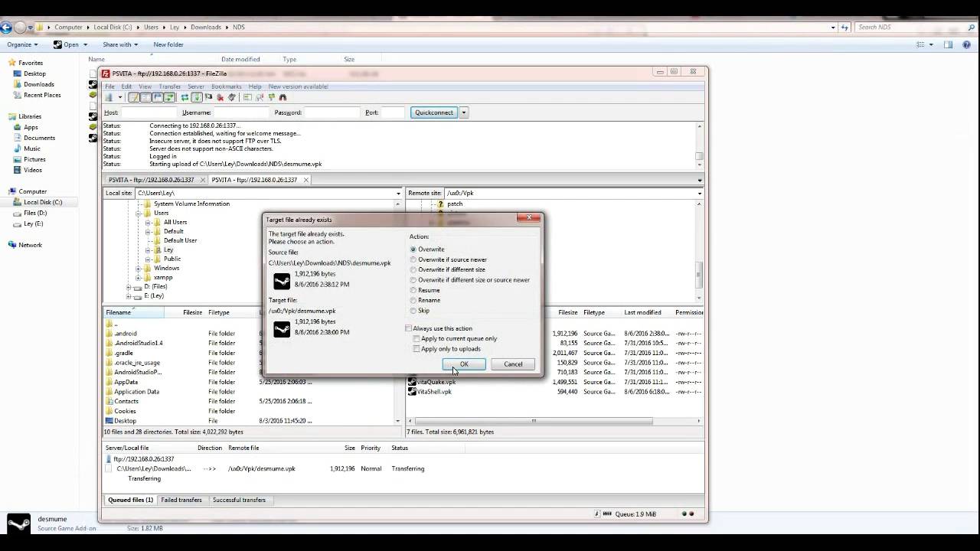Image resolution: width=980 pixels, height=551 pixels.
Task: Click the cancel current operation icon
Action: (208, 97)
